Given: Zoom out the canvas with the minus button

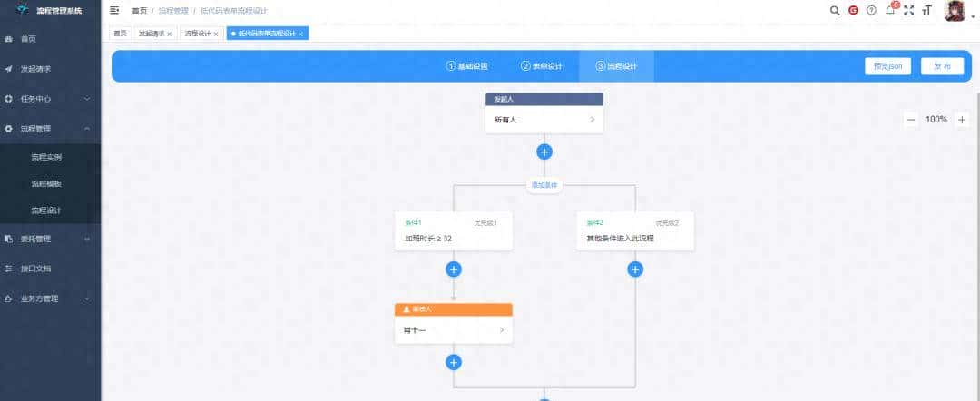Looking at the screenshot, I should [910, 120].
